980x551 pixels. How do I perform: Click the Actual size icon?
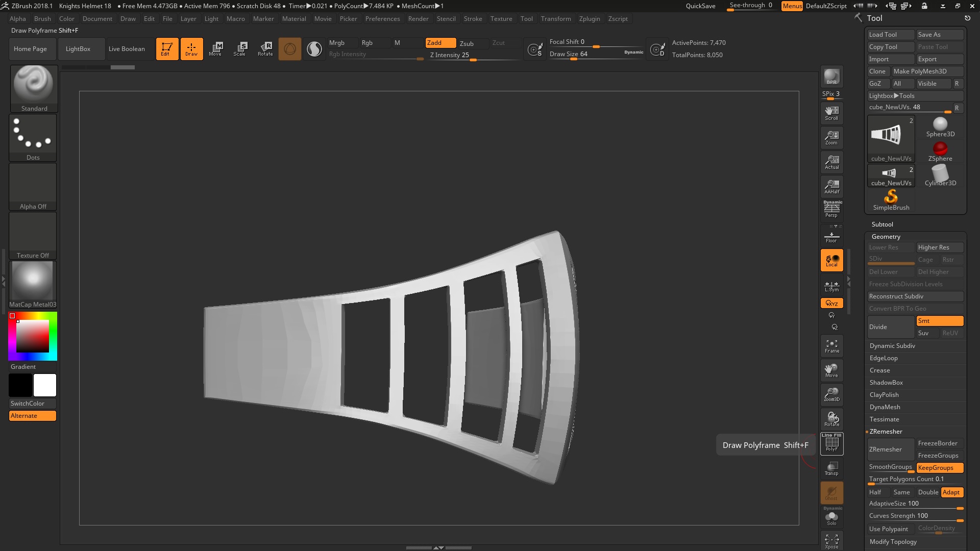click(831, 162)
